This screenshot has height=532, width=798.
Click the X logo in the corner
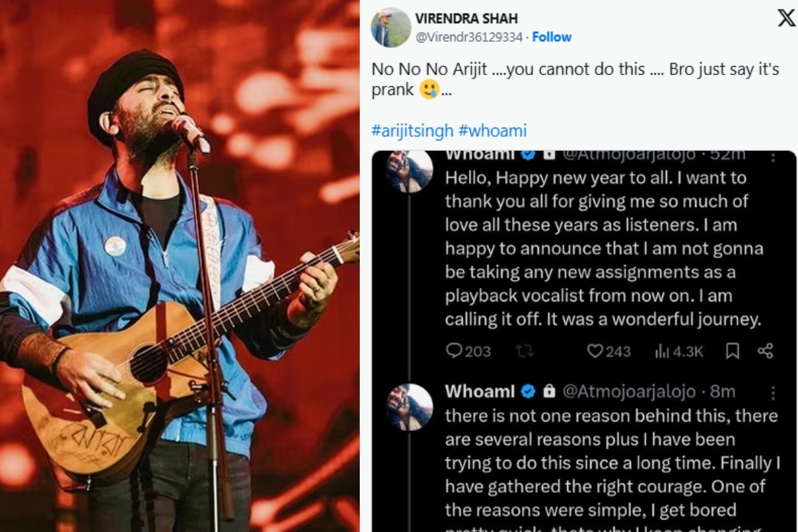785,18
